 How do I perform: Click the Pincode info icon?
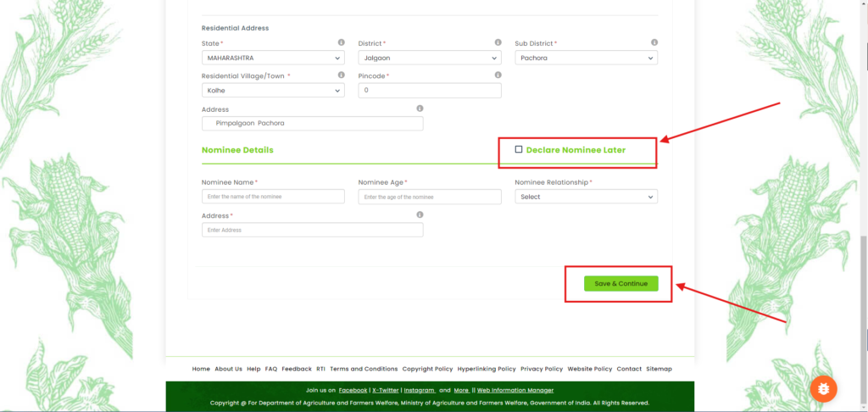click(498, 75)
